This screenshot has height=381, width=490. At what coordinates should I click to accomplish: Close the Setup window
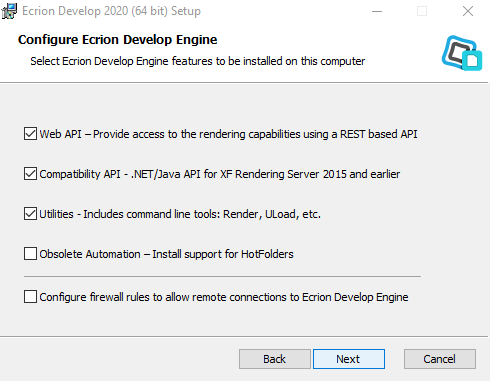(x=468, y=11)
